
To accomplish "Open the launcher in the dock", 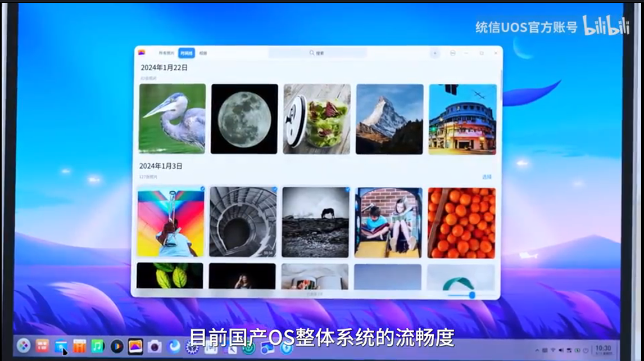I will (x=24, y=345).
